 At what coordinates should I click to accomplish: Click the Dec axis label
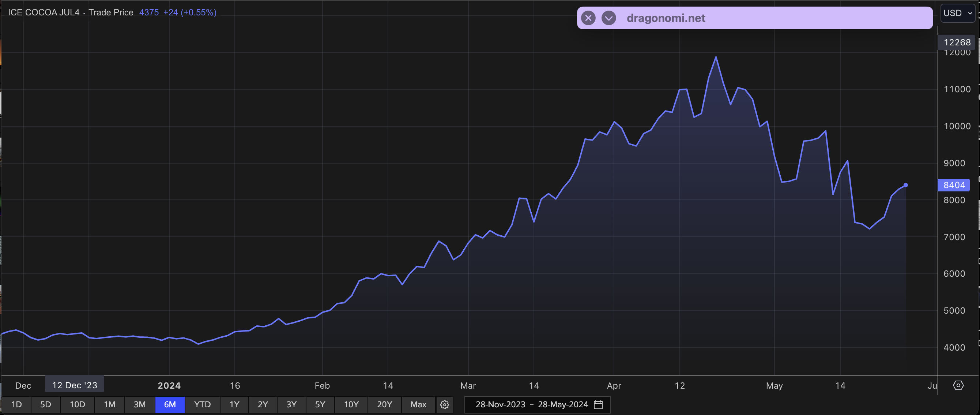[23, 385]
